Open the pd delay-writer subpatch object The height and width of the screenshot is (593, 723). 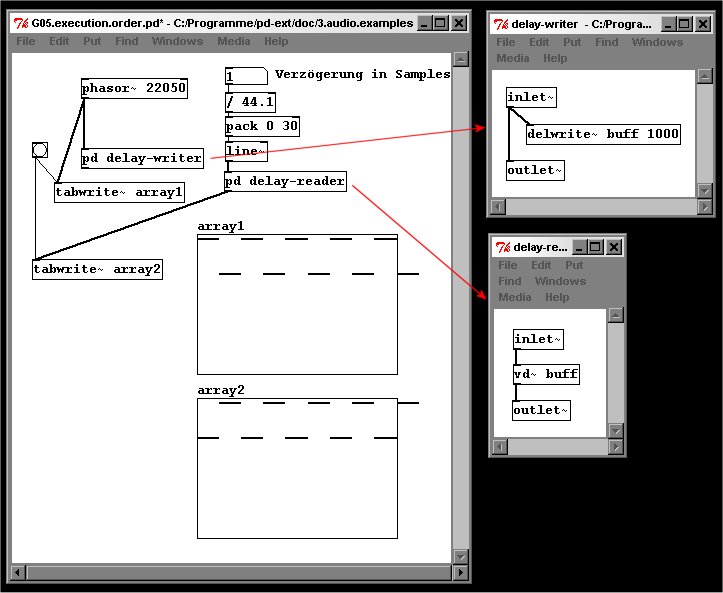click(142, 158)
